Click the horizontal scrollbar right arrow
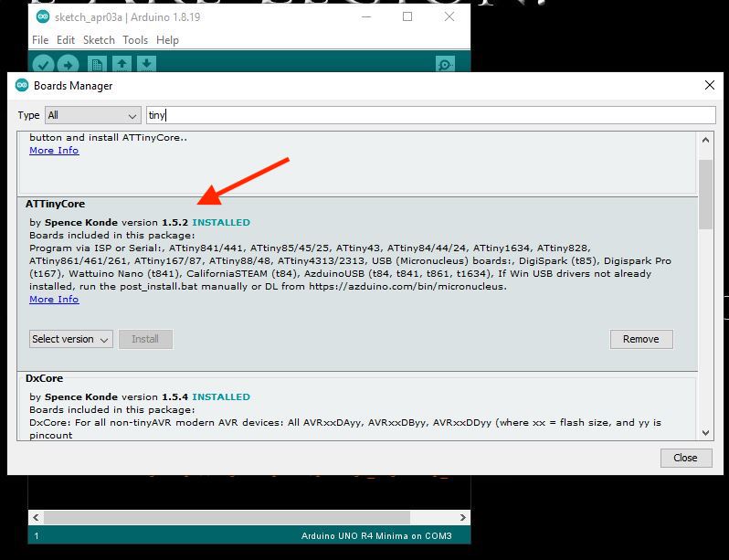729x560 pixels. [x=462, y=517]
